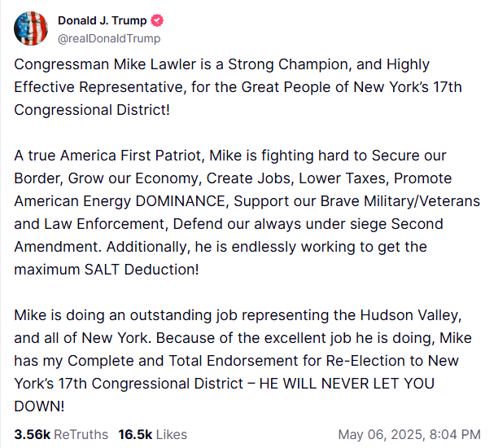Screen dimensions: 494x448
Task: View the 3.56k ReTruths count number
Action: point(32,434)
